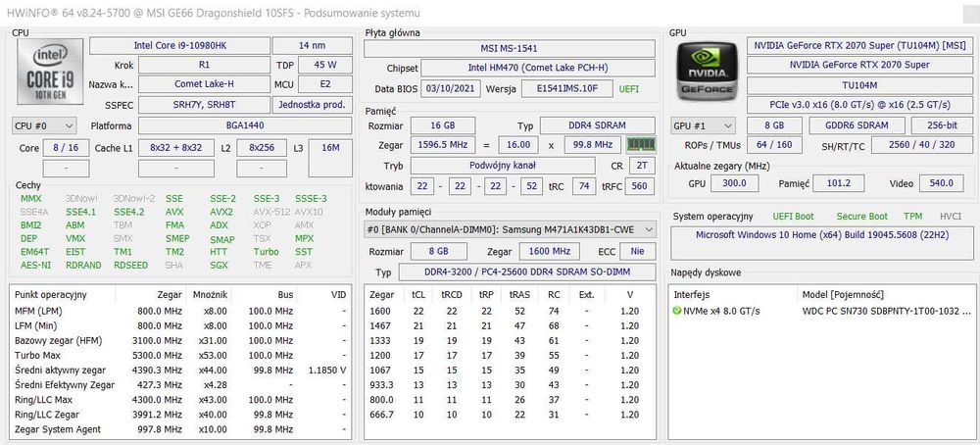The image size is (980, 445).
Task: Click the NVIDIA GeForce logo image
Action: click(x=708, y=72)
